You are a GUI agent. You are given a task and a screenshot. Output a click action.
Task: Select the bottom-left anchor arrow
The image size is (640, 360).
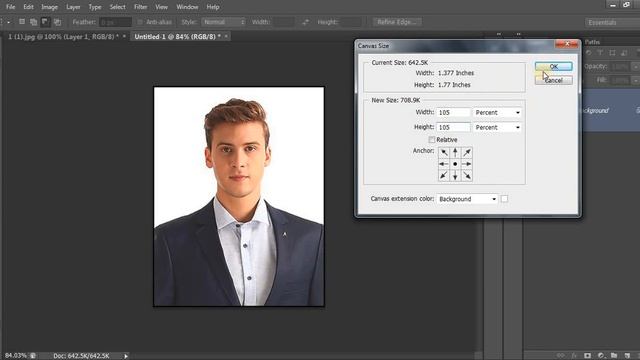(x=444, y=176)
